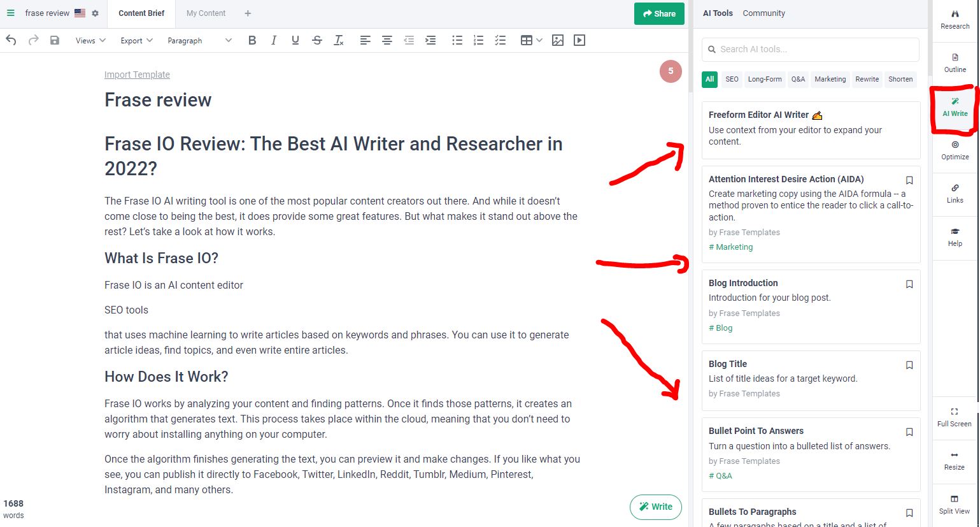Bookmark the Bullet Point To Answers template
This screenshot has width=980, height=527.
[909, 432]
